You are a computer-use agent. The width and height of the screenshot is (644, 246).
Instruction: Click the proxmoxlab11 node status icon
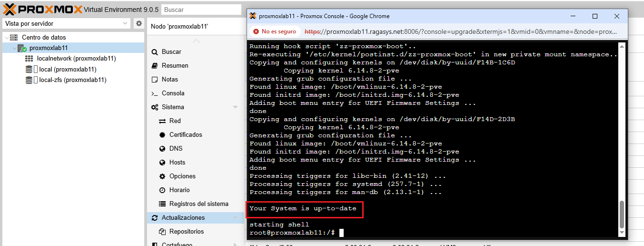tap(22, 48)
